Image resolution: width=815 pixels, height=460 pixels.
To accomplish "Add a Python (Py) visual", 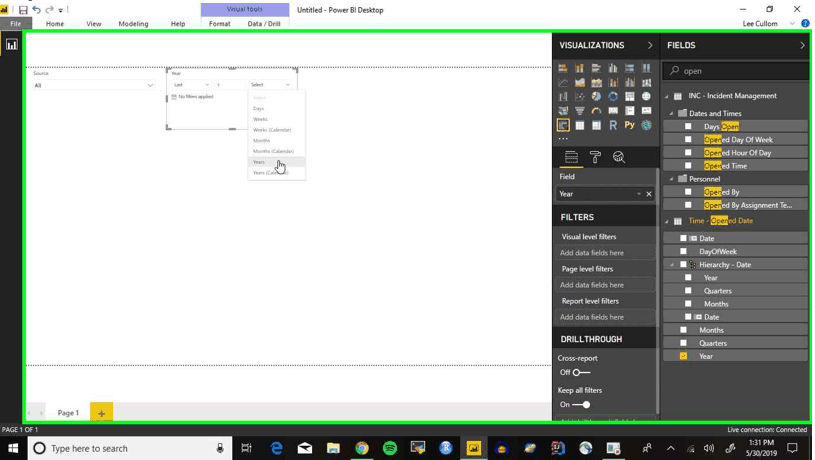I will coord(629,125).
